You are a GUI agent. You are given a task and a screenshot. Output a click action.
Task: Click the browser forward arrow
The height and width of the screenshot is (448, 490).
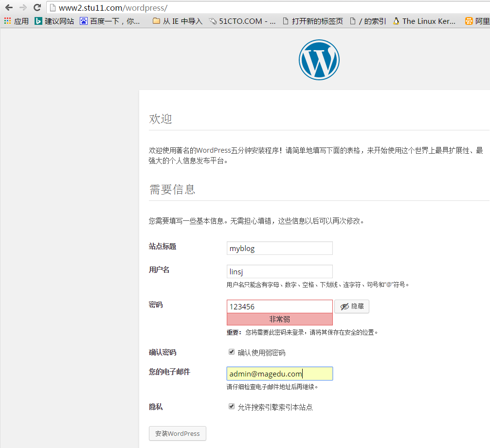tap(23, 7)
